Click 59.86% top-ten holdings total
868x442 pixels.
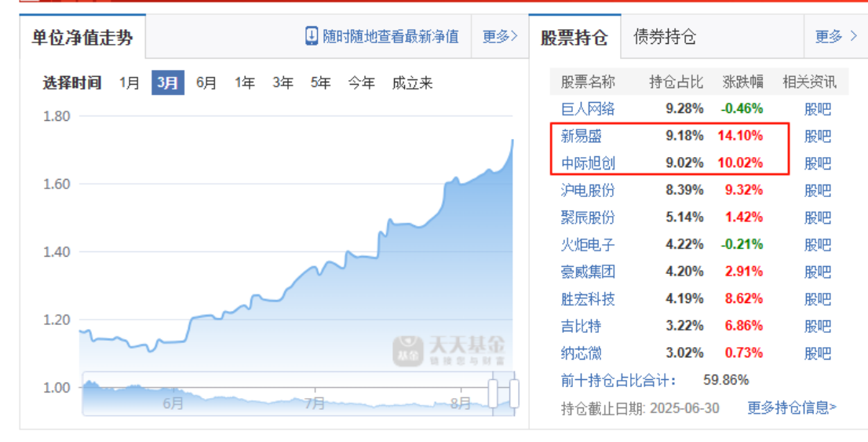coord(726,380)
